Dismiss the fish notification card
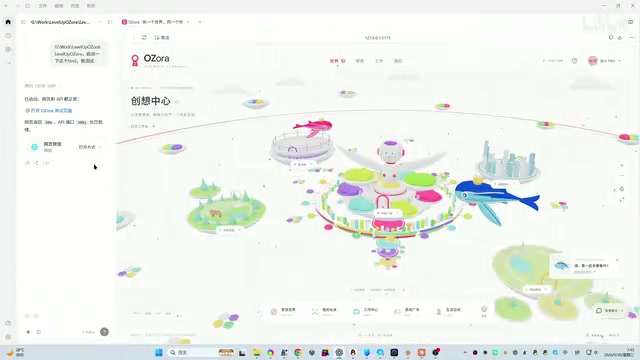Viewport: 640px width, 360px height. pos(617,260)
